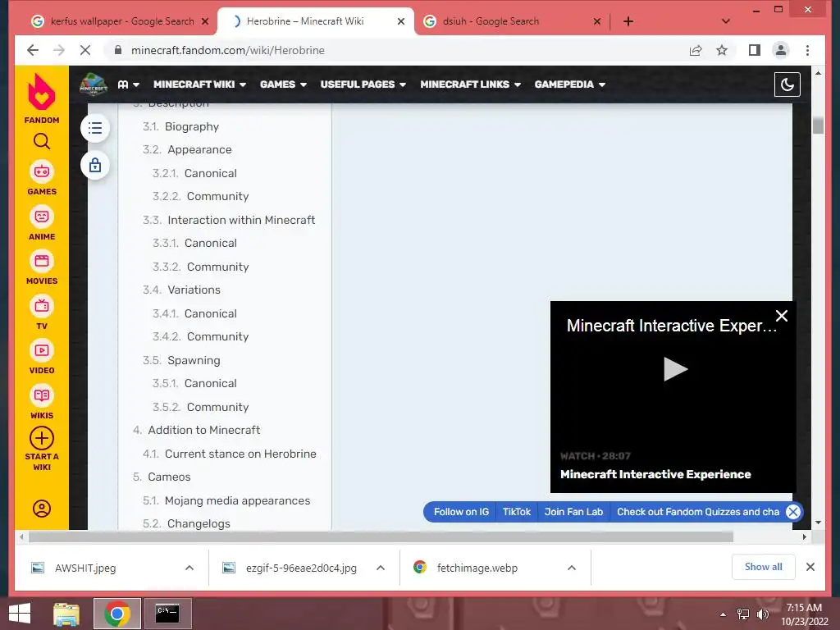
Task: Click the Fandom sidebar search icon
Action: (42, 141)
